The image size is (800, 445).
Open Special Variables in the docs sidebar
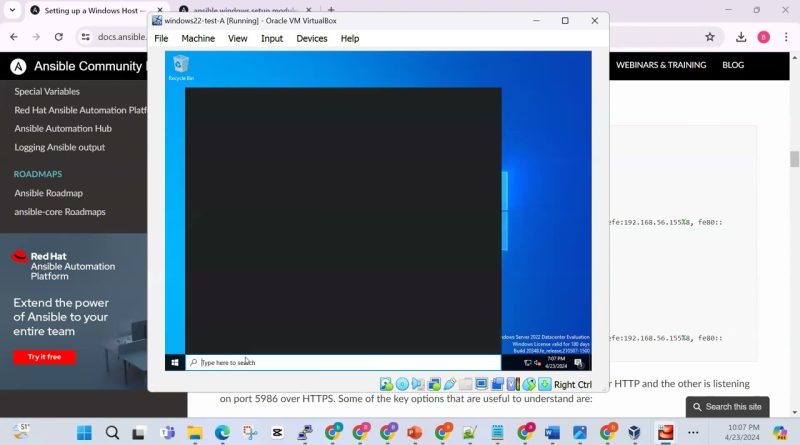coord(47,91)
